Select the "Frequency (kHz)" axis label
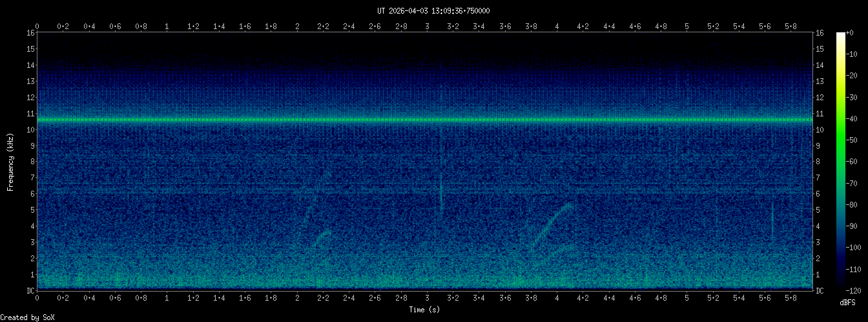The height and width of the screenshot is (322, 868). click(10, 161)
